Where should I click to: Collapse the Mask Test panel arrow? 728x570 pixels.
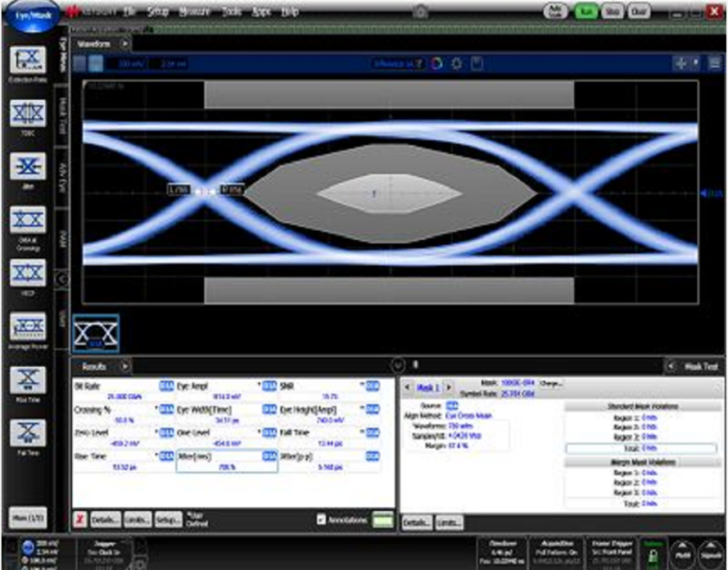coord(670,367)
